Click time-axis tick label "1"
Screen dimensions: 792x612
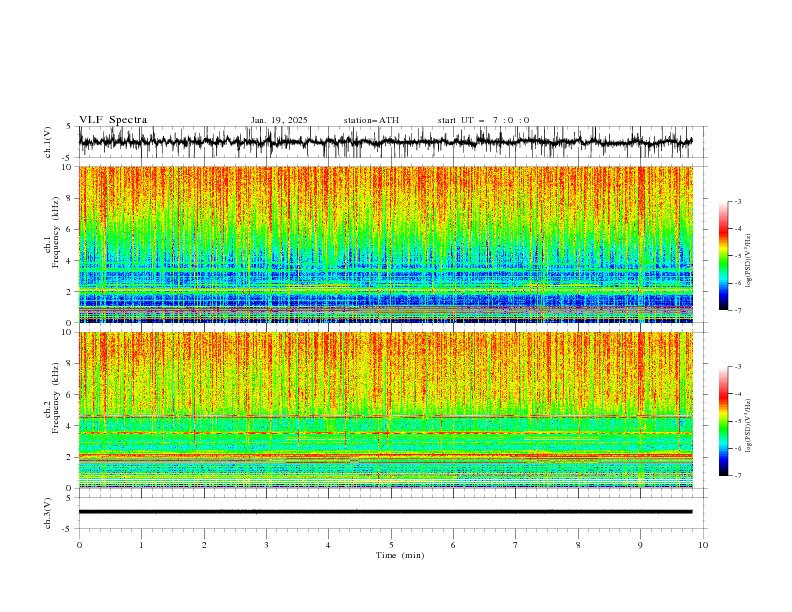pyautogui.click(x=141, y=545)
